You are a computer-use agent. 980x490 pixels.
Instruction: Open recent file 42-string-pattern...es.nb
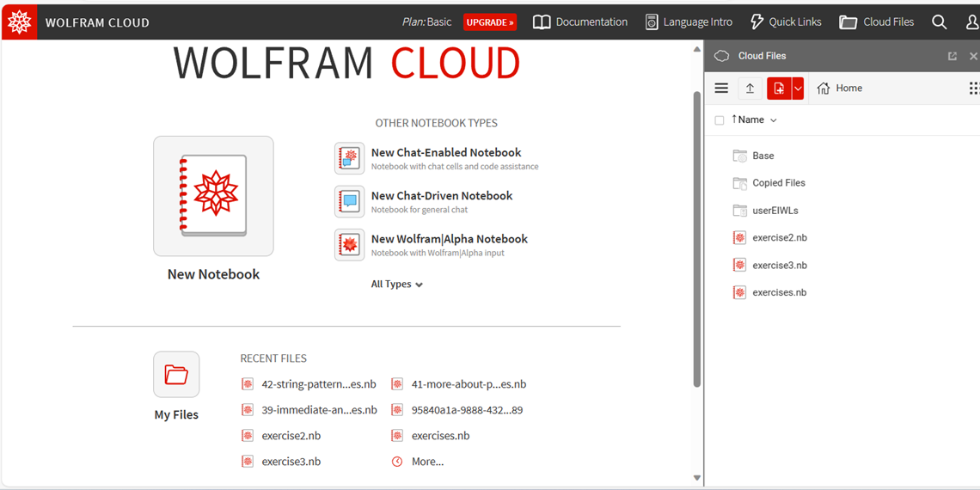(319, 384)
